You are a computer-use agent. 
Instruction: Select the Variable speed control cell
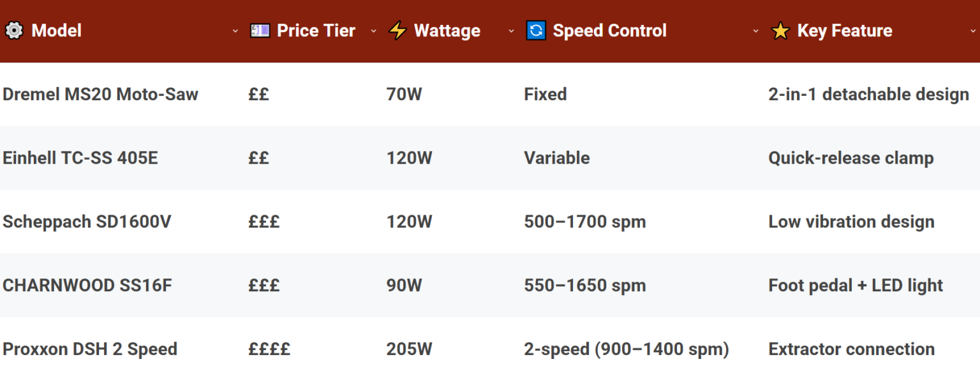556,158
